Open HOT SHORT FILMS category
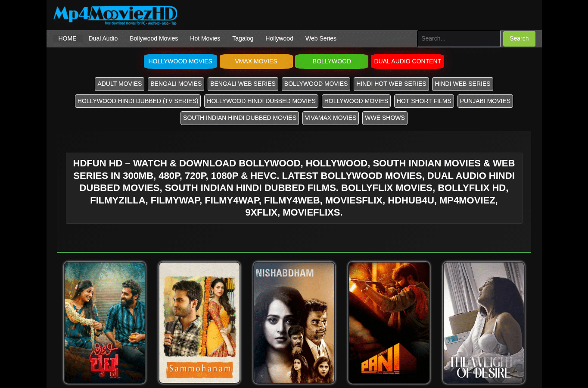Screen dimensions: 588x388 pos(424,101)
